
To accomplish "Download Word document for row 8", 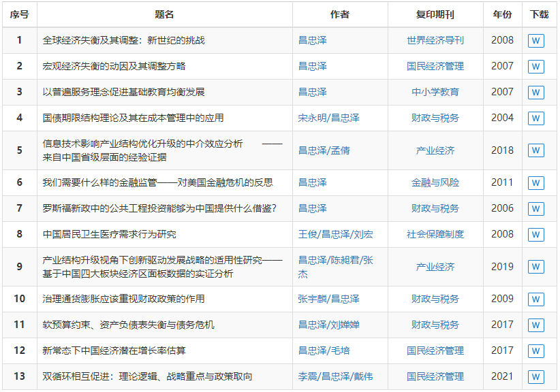I will tap(535, 235).
